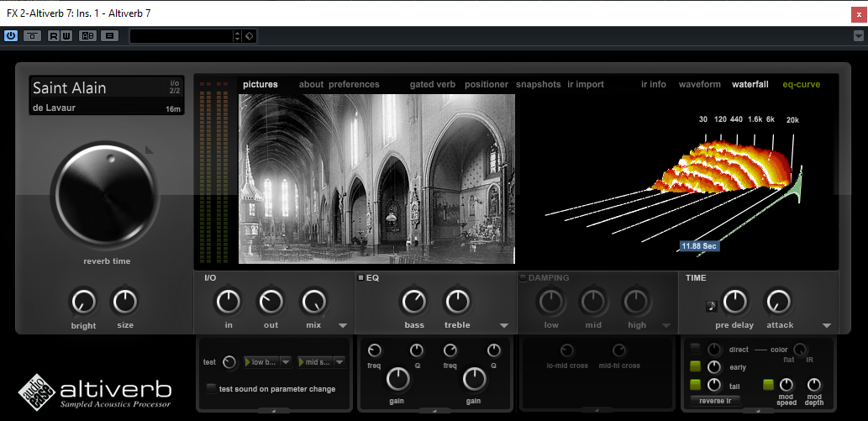
Task: Click the Read automation R icon
Action: [x=53, y=36]
